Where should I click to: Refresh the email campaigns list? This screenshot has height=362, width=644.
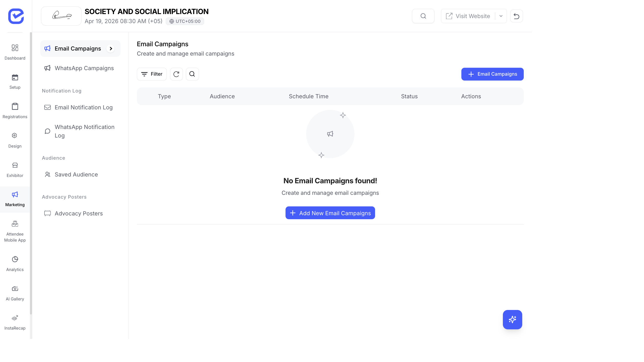[x=176, y=74]
